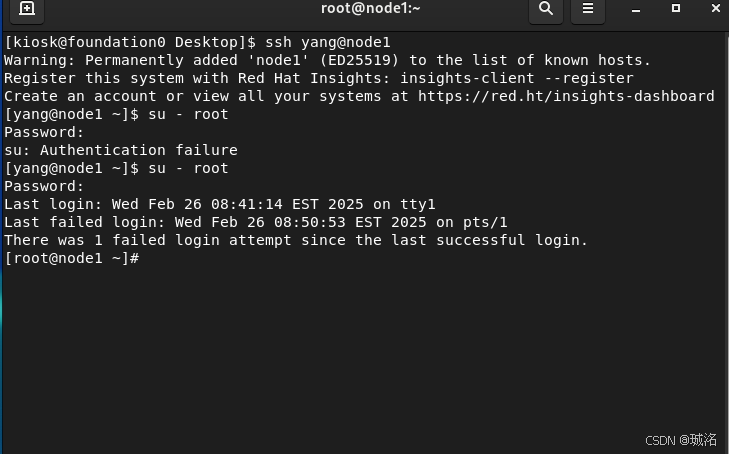Click the 'Last failed login' pts/1 line
This screenshot has height=454, width=729.
(256, 222)
